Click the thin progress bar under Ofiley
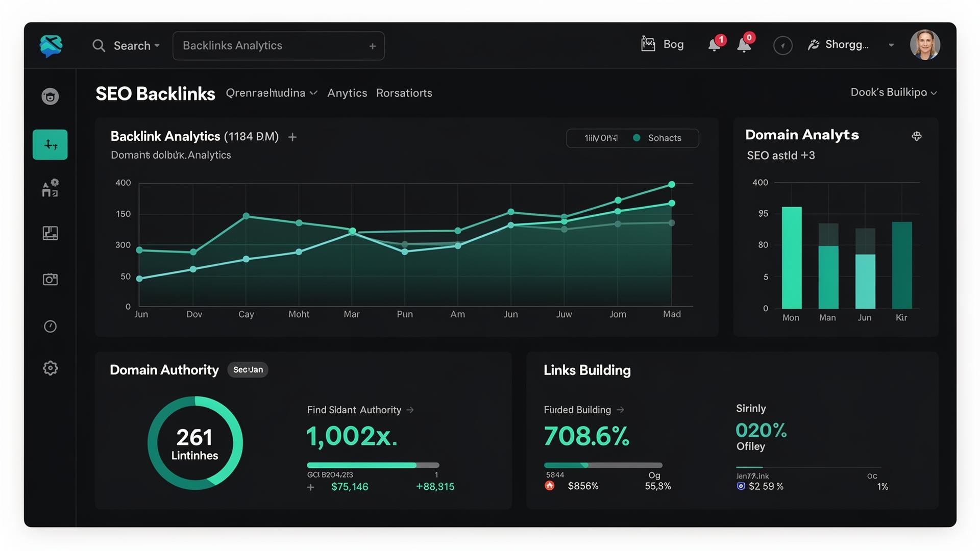Screen dimensions: 980x551 coord(808,467)
